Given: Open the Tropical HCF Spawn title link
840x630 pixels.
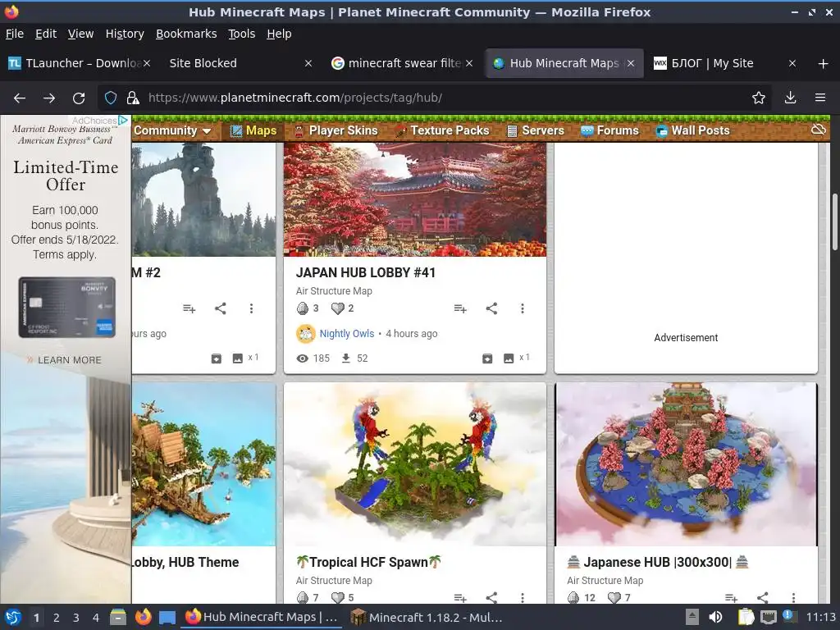Looking at the screenshot, I should pyautogui.click(x=368, y=562).
